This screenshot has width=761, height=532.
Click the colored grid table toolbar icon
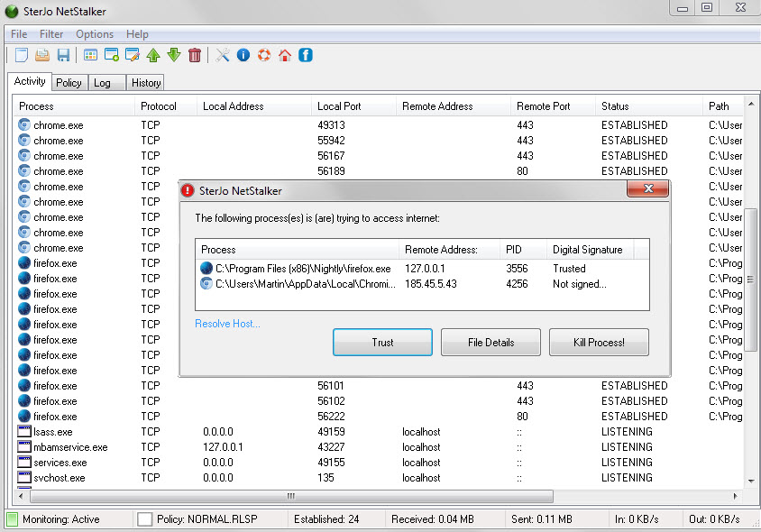tap(90, 55)
